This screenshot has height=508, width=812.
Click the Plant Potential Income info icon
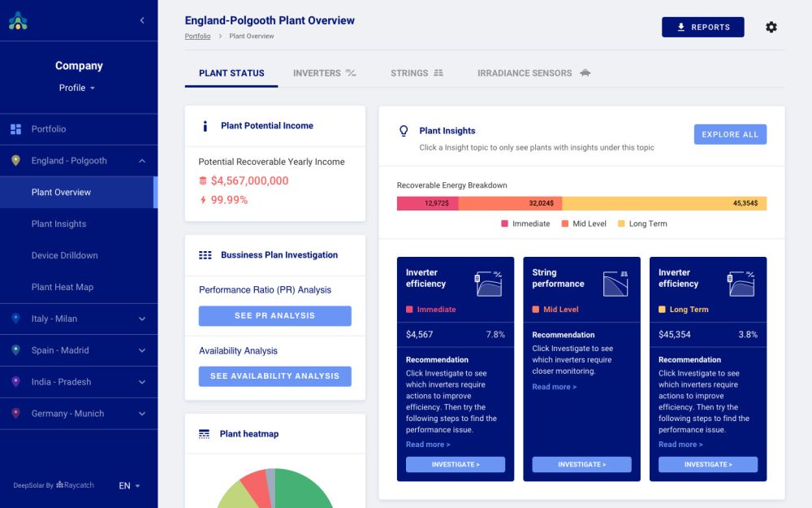[205, 126]
